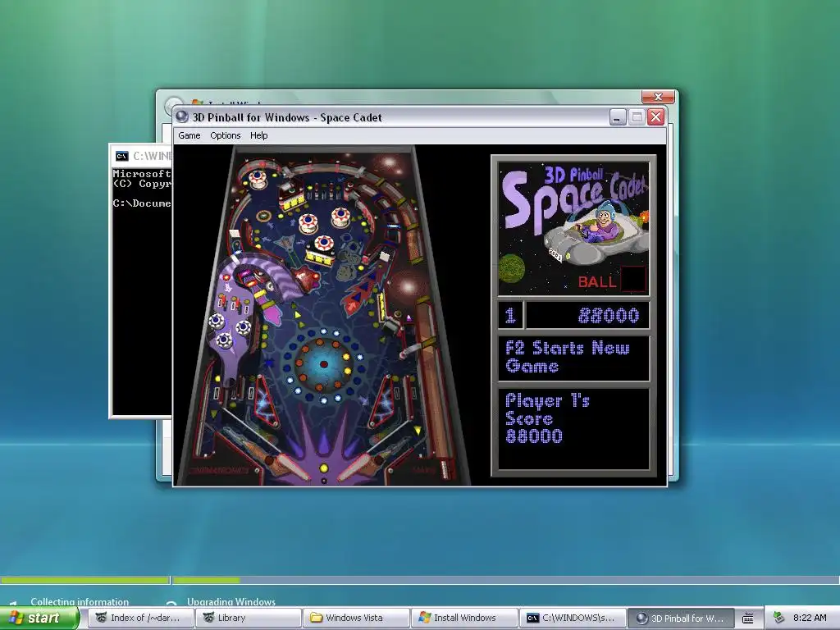Click the network tray icon beside the clock
The width and height of the screenshot is (840, 630).
click(778, 618)
